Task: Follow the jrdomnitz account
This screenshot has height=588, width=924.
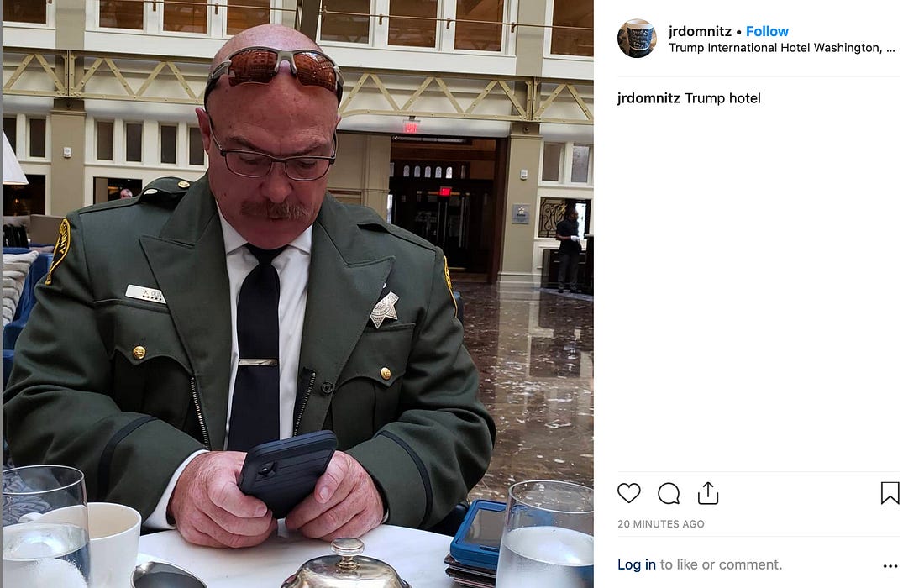Action: click(x=767, y=31)
